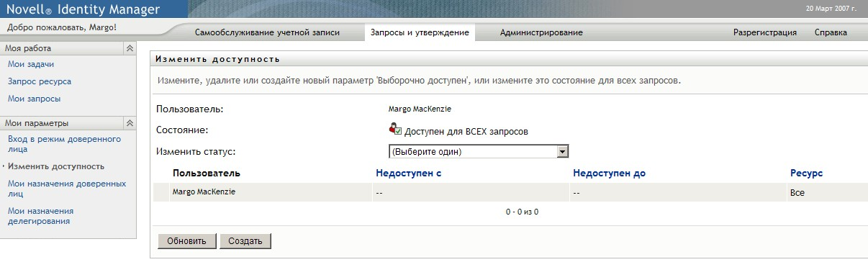Select Изменить доступность in sidebar
The image size is (868, 275).
pos(56,166)
